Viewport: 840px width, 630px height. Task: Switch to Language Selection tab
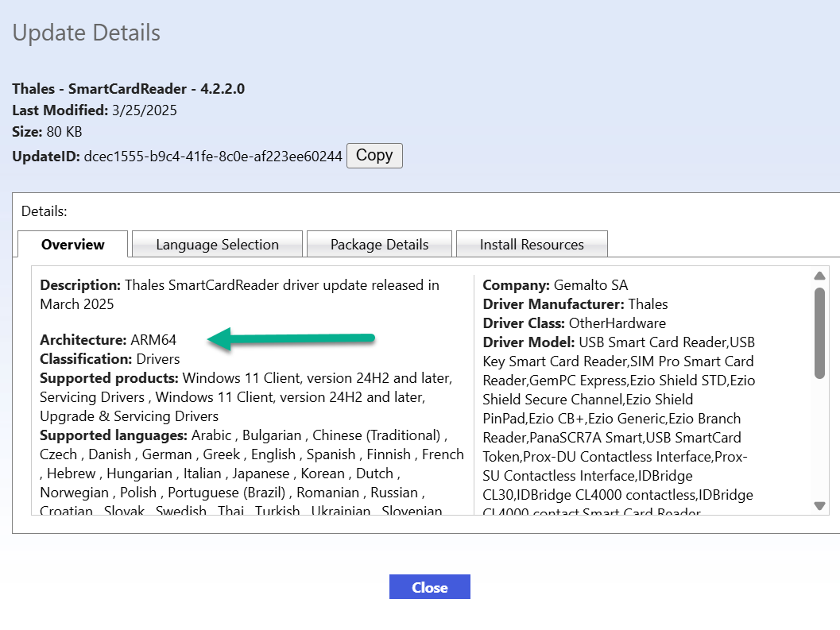(x=218, y=244)
